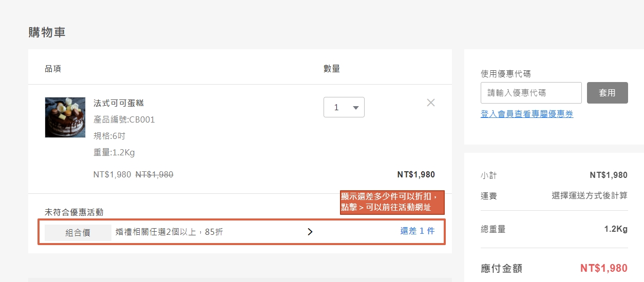Viewport: 644px width, 282px height.
Task: Click the 選擇運送方式後計算 shipping text
Action: 589,196
